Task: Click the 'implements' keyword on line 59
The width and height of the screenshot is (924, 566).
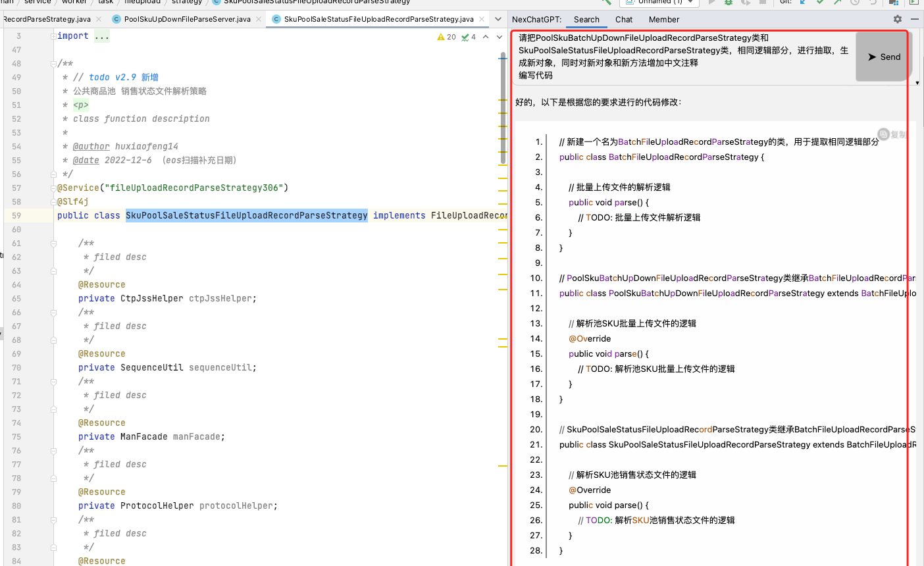Action: 399,216
